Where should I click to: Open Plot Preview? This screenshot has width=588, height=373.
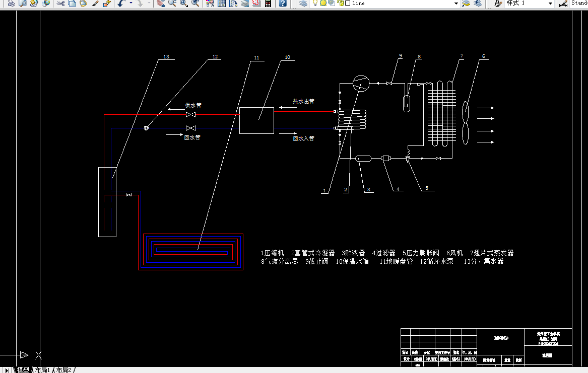pyautogui.click(x=23, y=4)
